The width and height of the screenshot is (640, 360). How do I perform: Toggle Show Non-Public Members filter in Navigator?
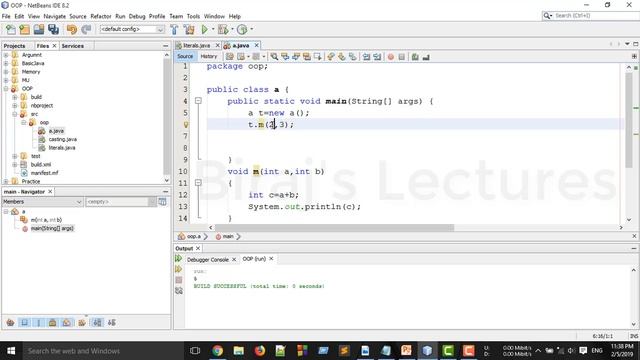point(53,322)
